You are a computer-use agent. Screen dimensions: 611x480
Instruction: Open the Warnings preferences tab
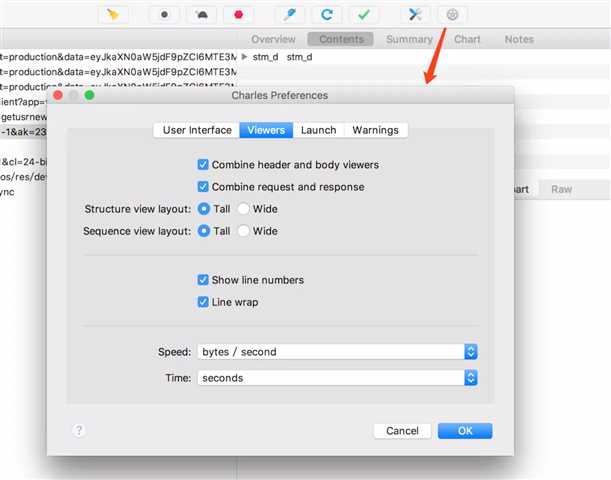click(x=376, y=130)
